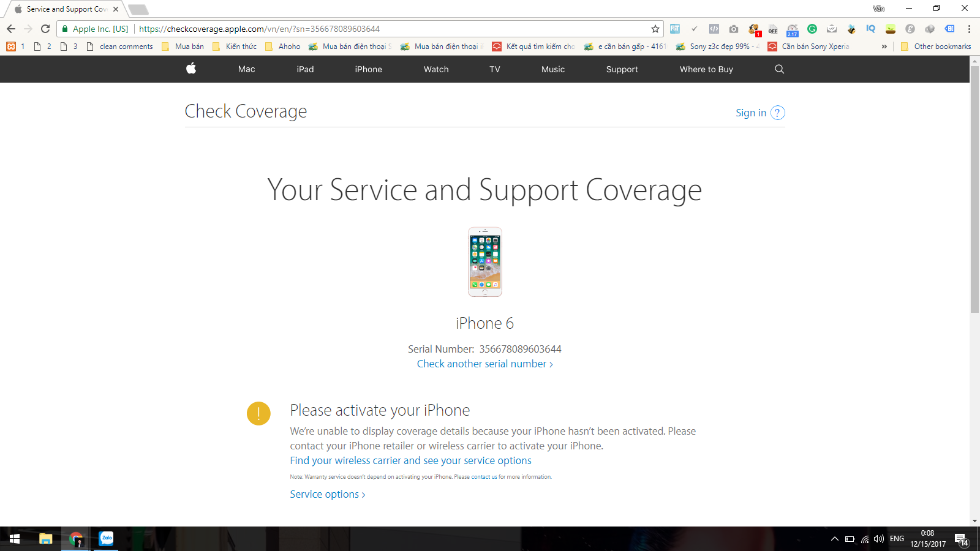Open the bee extension icon
Viewport: 980px width, 551px height.
click(851, 29)
